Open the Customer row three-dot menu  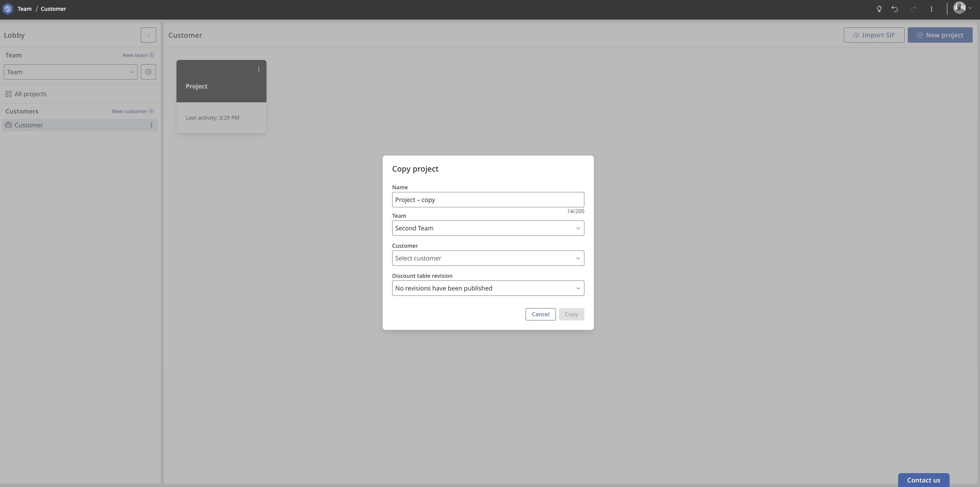pos(151,125)
